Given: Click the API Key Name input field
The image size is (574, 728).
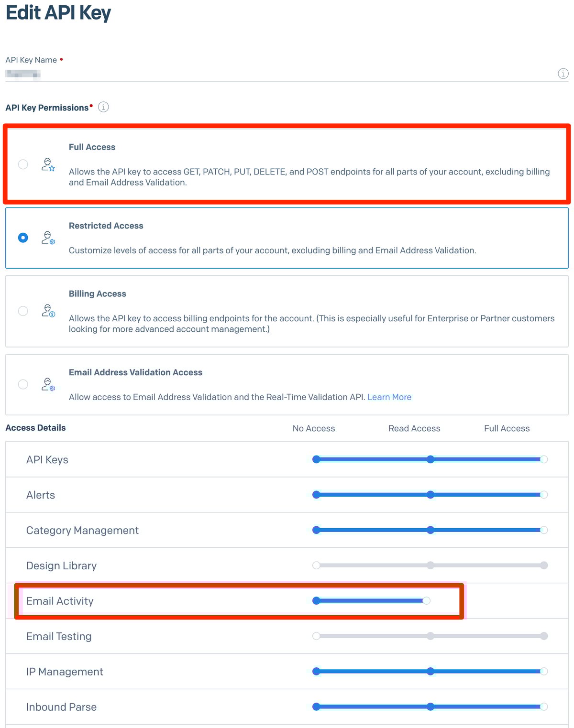Looking at the screenshot, I should [x=191, y=74].
